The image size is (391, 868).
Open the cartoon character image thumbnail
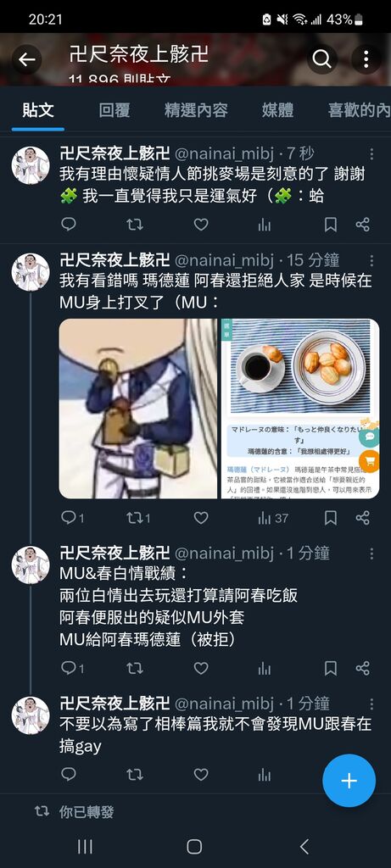pyautogui.click(x=138, y=409)
